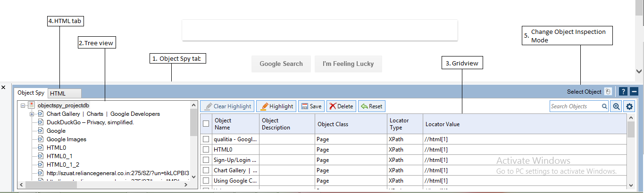Open help via the question mark icon
The image size is (644, 193).
point(623,92)
